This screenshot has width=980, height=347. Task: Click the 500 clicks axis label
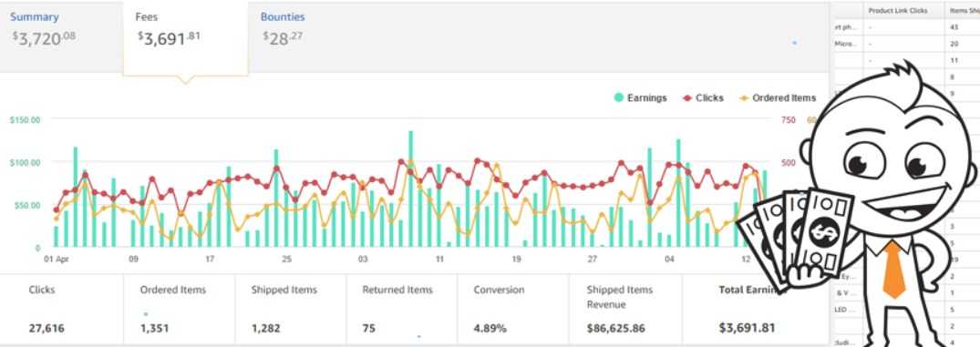(x=789, y=162)
